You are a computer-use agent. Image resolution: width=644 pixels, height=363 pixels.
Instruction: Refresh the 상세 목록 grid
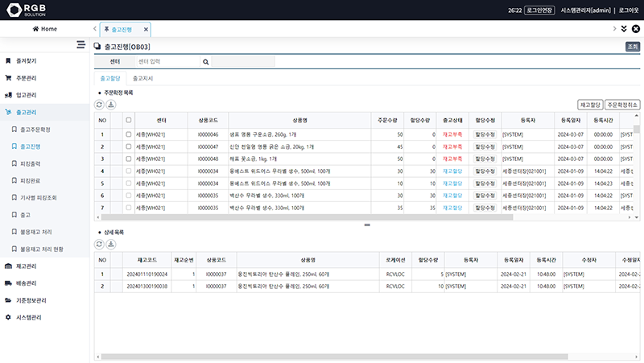[99, 245]
